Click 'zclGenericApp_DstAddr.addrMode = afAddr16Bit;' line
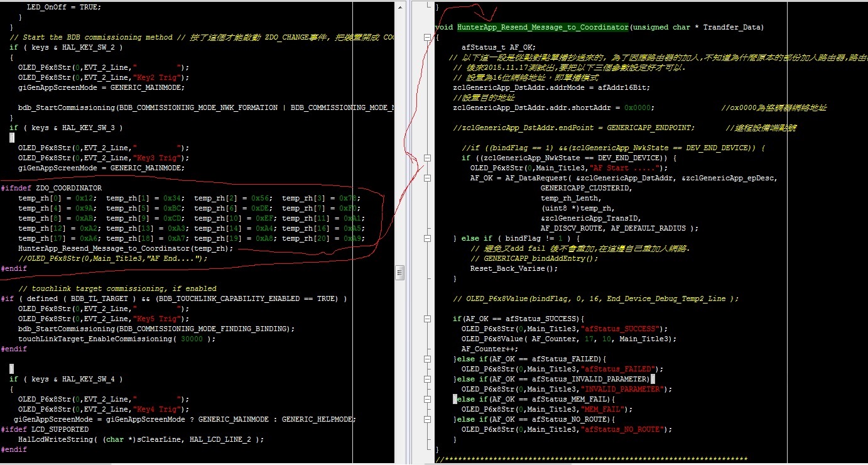The image size is (868, 465). pos(551,87)
